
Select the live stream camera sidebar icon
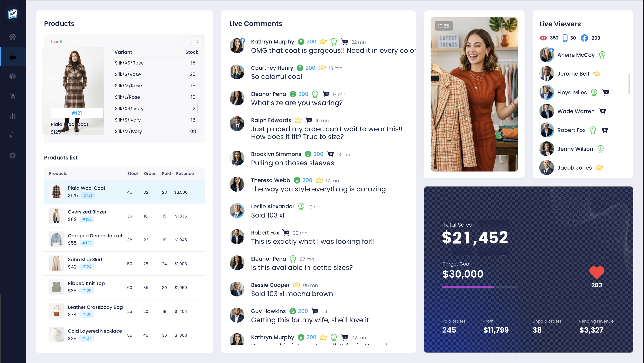(13, 57)
